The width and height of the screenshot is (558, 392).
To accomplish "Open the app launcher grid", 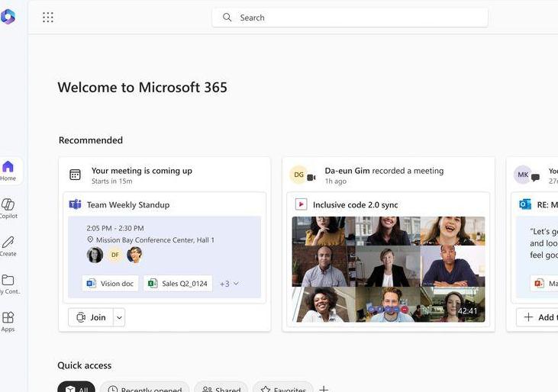I will point(48,17).
